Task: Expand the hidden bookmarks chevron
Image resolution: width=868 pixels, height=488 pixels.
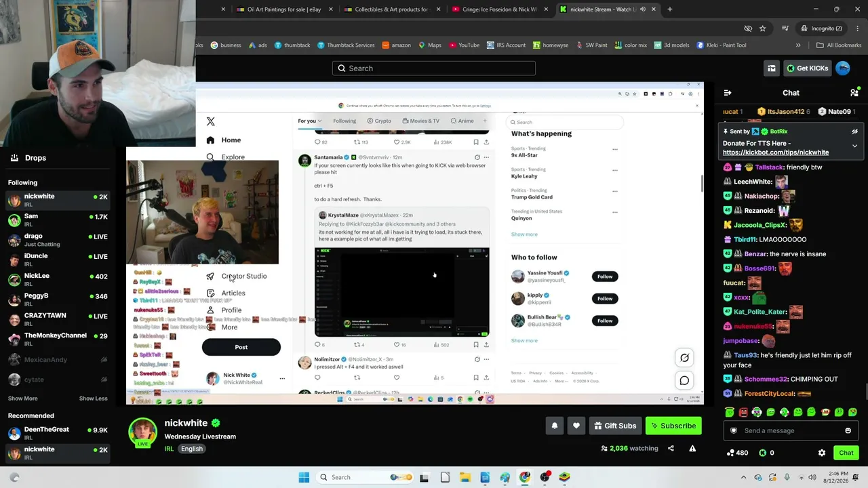Action: pyautogui.click(x=798, y=45)
